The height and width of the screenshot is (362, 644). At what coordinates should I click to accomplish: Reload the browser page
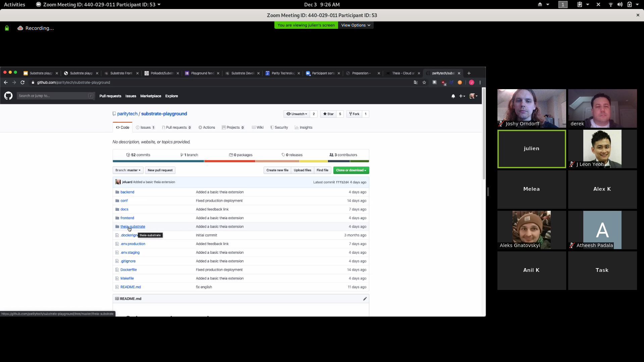tap(22, 82)
